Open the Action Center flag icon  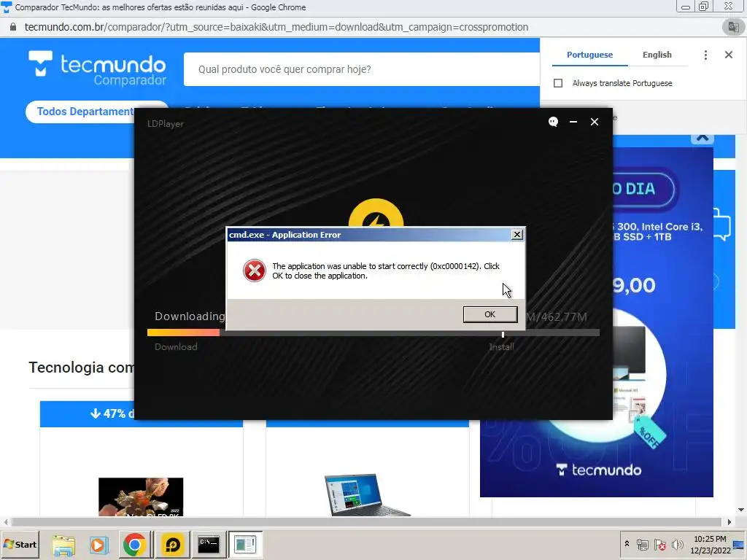point(659,545)
